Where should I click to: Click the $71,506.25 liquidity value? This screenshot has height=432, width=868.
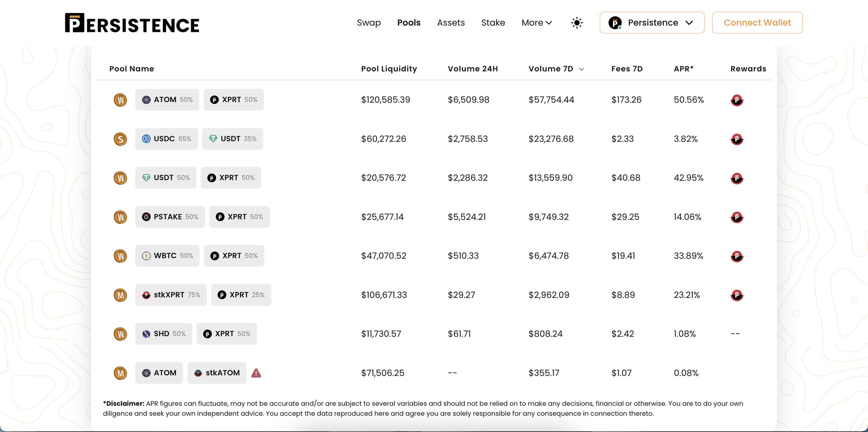tap(382, 373)
